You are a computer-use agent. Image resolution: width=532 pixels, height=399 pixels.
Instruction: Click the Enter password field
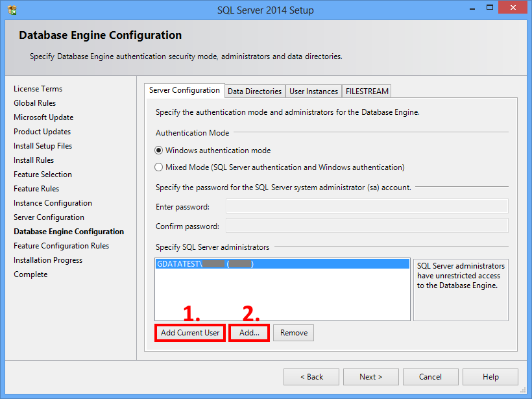[x=367, y=206]
